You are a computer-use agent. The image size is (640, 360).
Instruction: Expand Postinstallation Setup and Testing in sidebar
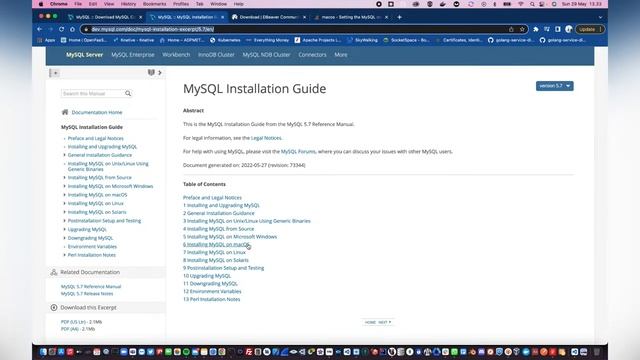[64, 220]
